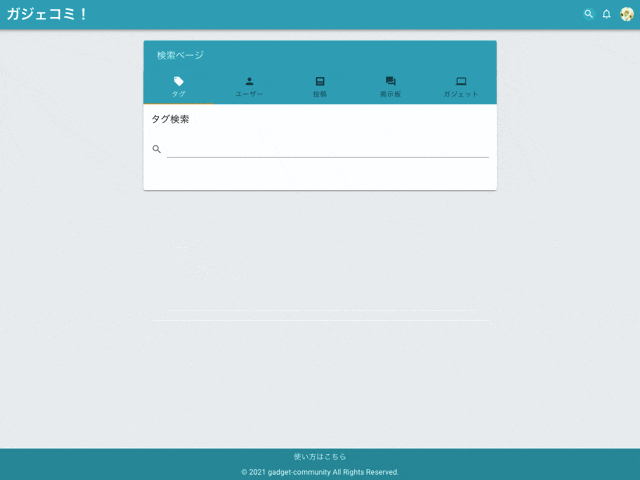Image resolution: width=640 pixels, height=480 pixels.
Task: Open search via header magnifier icon
Action: (x=588, y=14)
